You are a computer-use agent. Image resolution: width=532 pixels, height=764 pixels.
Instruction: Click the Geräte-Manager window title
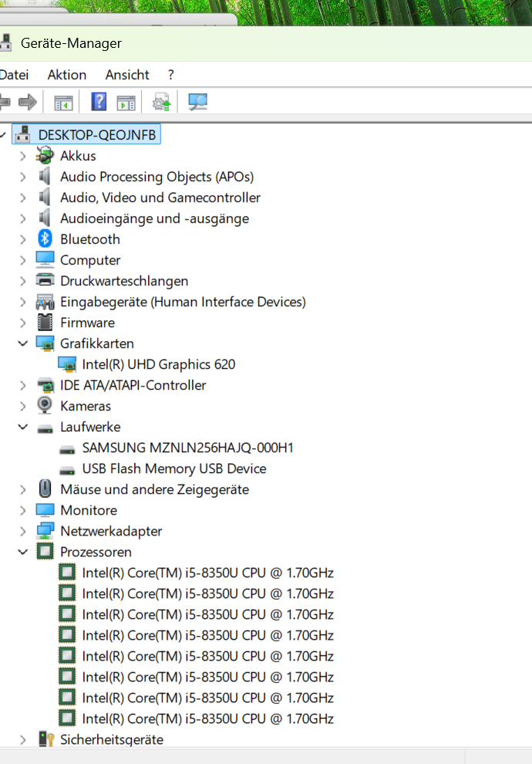coord(71,43)
